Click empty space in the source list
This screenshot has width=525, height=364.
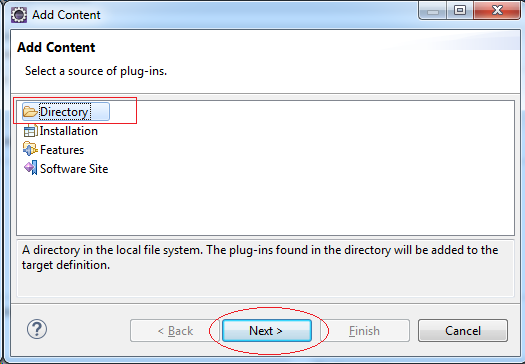click(301, 201)
